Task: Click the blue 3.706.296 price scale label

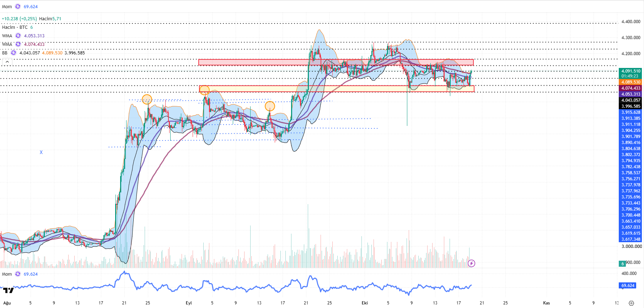Action: tap(630, 209)
